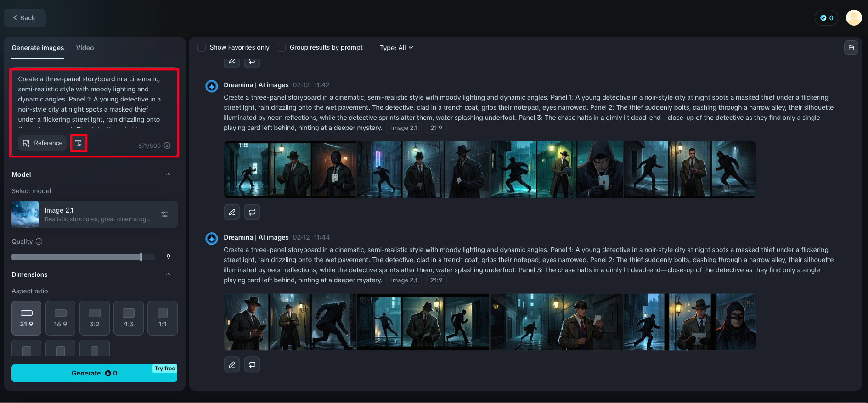Select the 16:9 aspect ratio
The width and height of the screenshot is (868, 403).
[61, 318]
